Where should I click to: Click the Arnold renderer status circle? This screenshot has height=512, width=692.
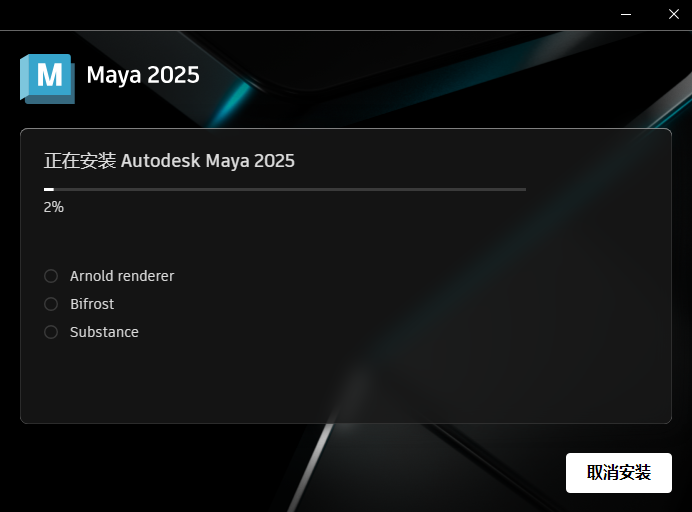(x=51, y=276)
